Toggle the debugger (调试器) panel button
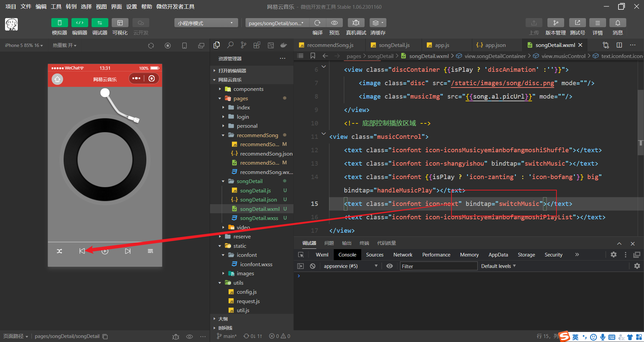The width and height of the screenshot is (644, 342). (x=100, y=23)
